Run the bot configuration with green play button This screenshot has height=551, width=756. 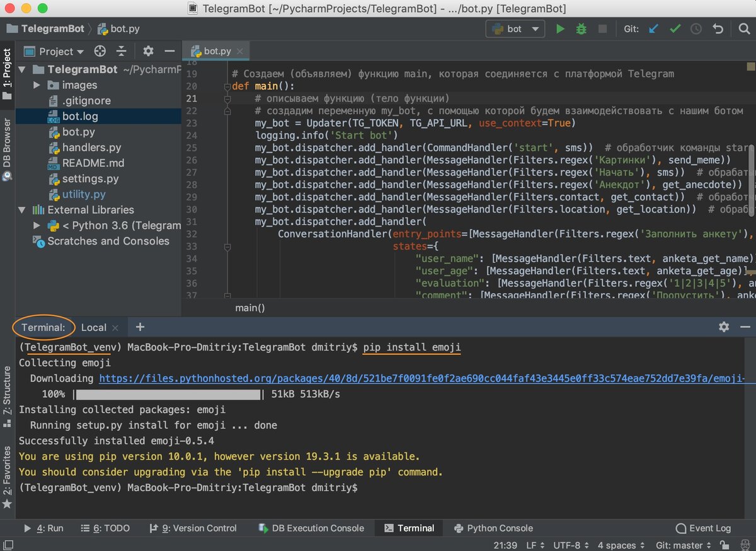tap(560, 29)
